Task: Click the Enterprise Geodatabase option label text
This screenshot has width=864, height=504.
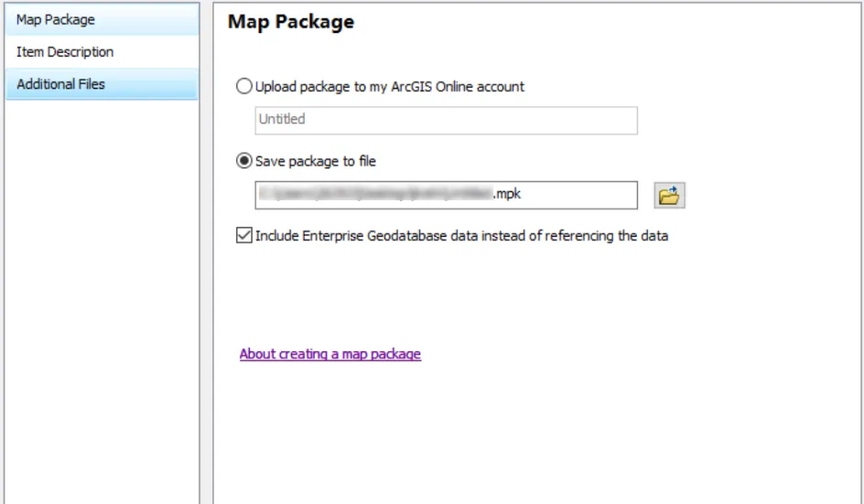Action: point(461,236)
